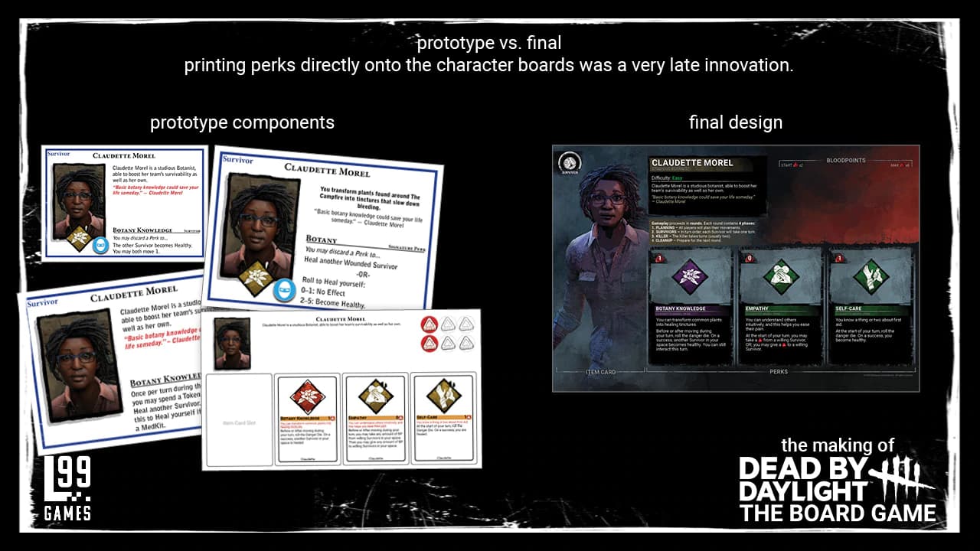
Task: Click the top-row red triangle token on prototype board
Action: [430, 324]
